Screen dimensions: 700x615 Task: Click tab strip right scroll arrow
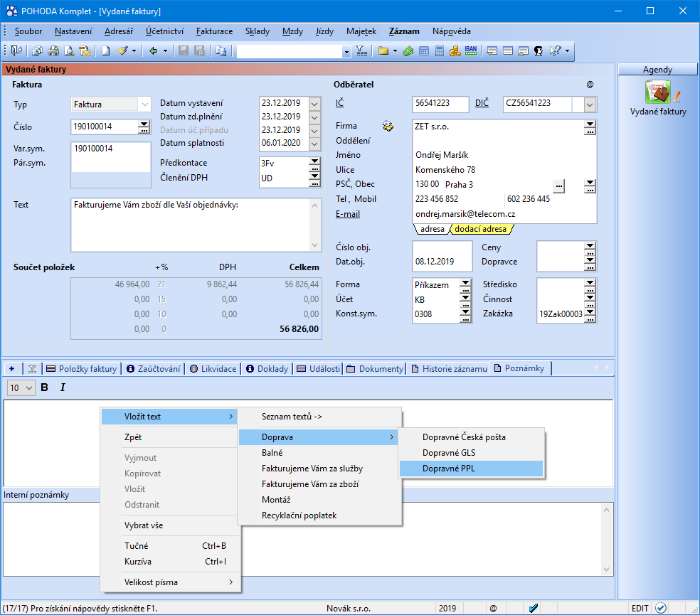[x=607, y=368]
